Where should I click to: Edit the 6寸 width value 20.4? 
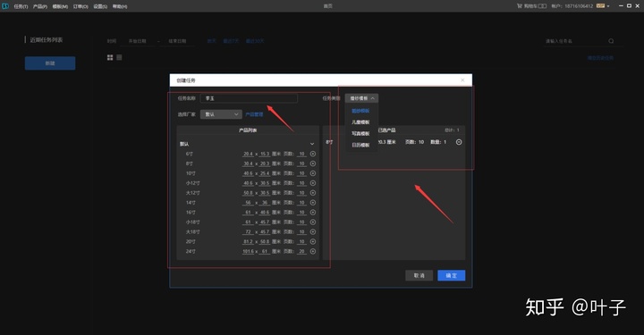[248, 154]
